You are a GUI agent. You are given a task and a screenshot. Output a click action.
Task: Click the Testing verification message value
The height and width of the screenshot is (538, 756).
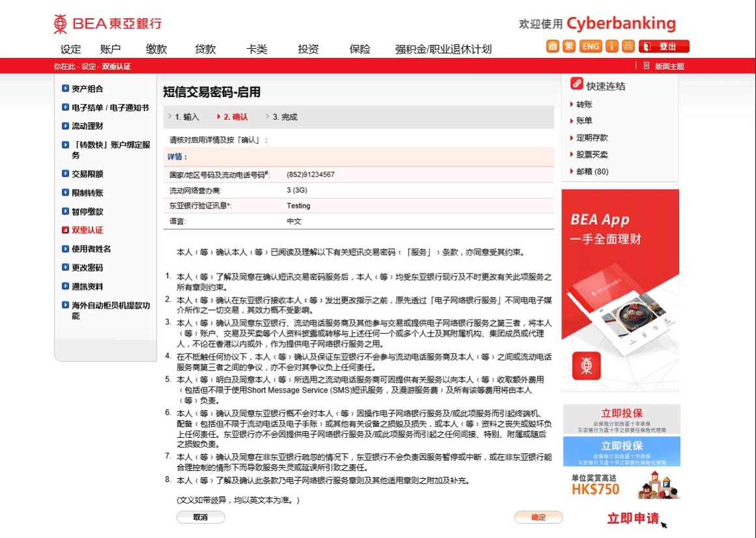(298, 206)
